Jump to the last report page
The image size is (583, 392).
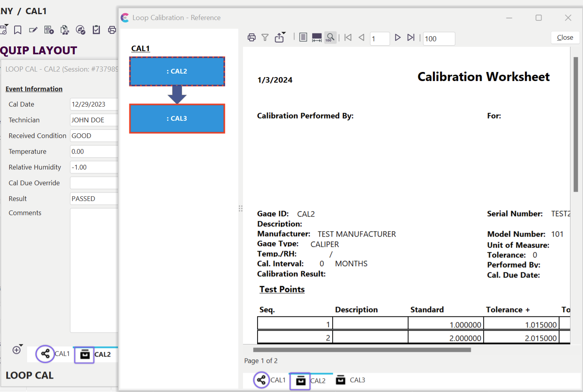(411, 38)
